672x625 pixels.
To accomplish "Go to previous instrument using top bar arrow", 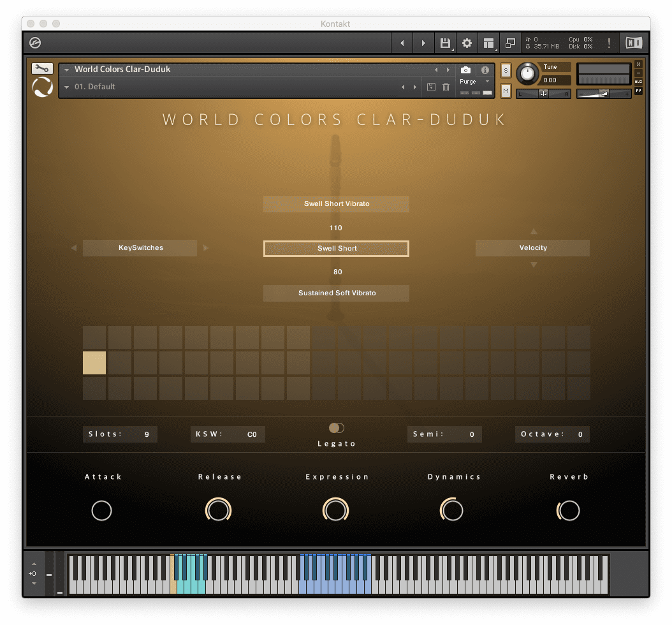I will click(402, 43).
